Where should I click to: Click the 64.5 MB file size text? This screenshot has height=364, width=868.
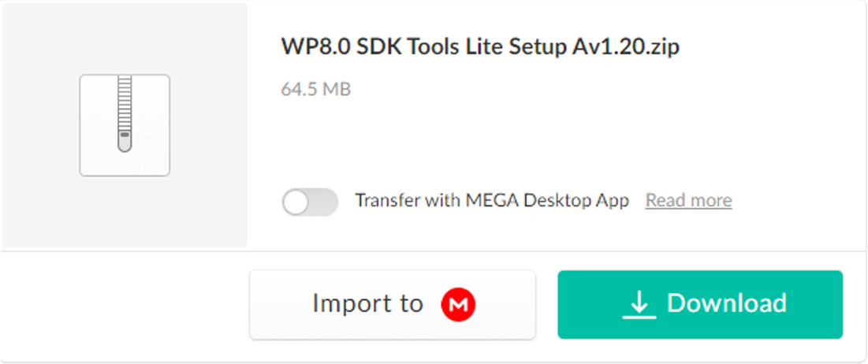(x=315, y=89)
